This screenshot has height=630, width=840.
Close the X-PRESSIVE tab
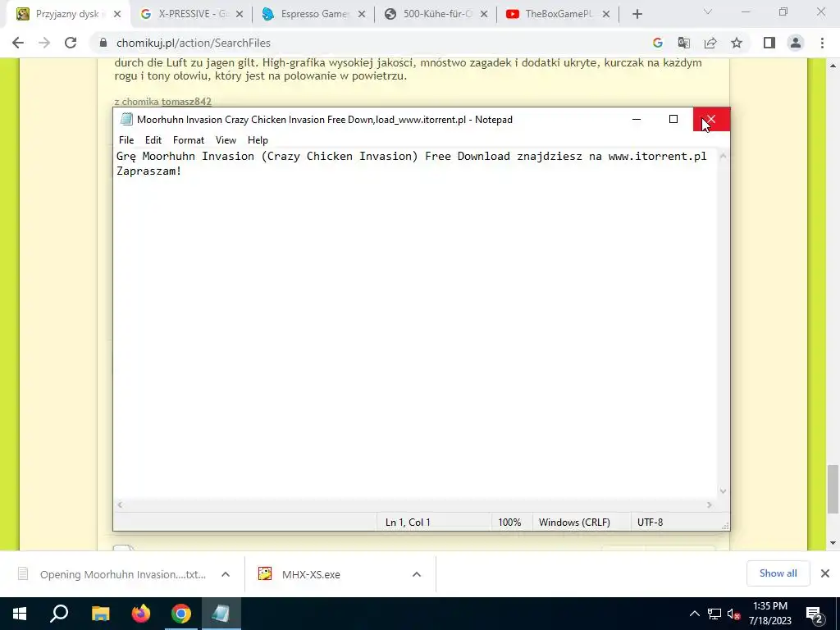click(x=240, y=15)
